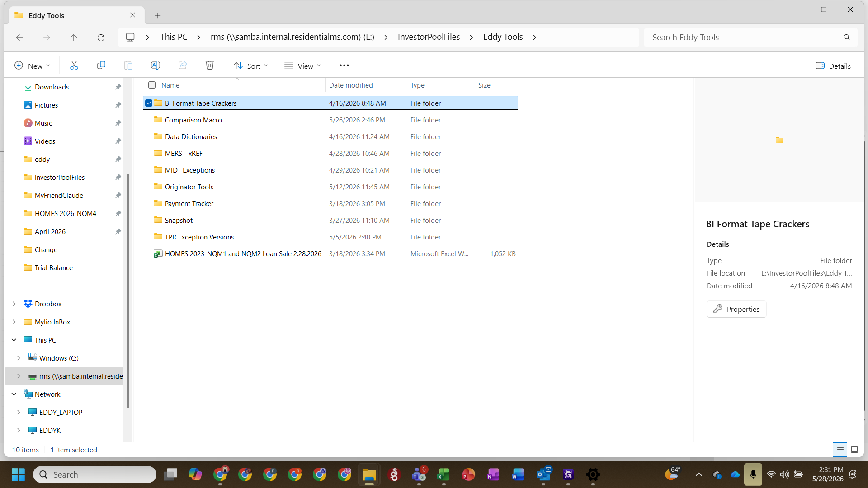The image size is (868, 488).
Task: Open the View dropdown menu
Action: click(x=302, y=66)
